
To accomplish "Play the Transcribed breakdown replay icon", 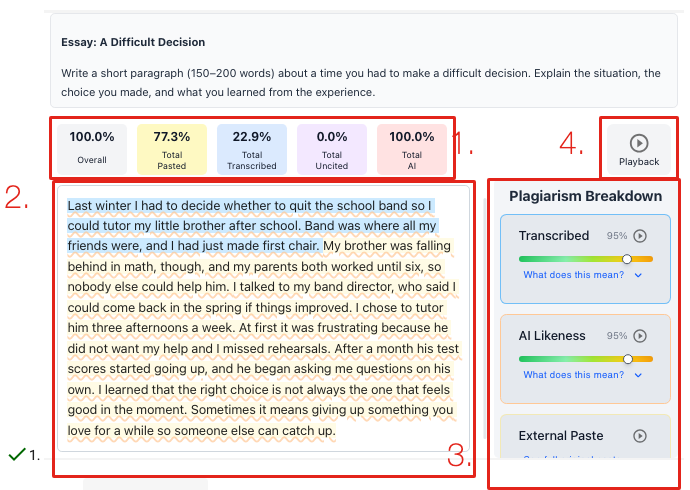I will tap(640, 236).
